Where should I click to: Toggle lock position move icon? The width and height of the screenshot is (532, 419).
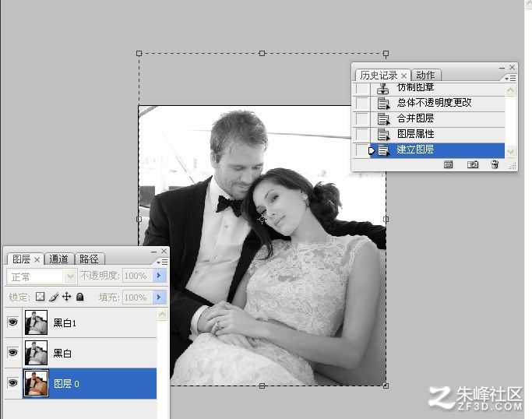(x=67, y=297)
